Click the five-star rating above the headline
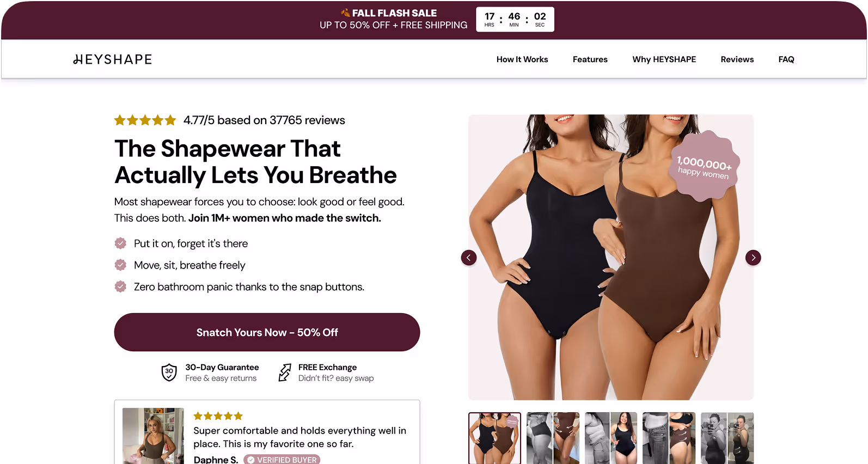868x464 pixels. 145,120
